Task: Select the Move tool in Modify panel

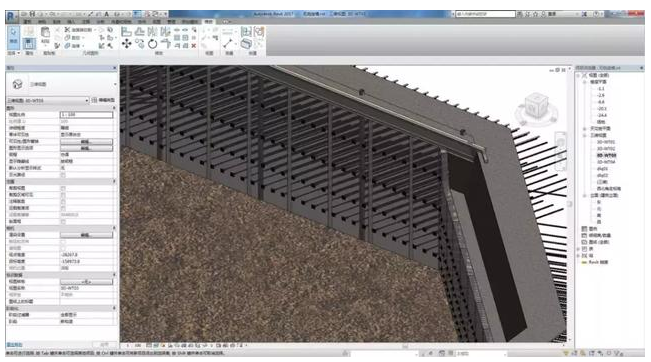Action: coord(127,44)
